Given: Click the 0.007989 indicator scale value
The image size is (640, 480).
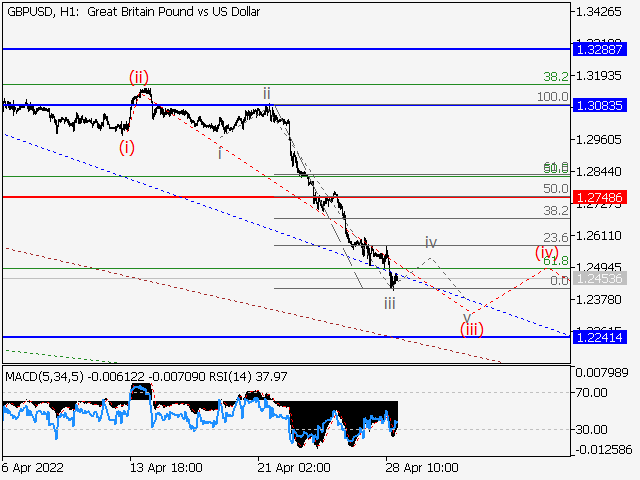Looking at the screenshot, I should 602,373.
